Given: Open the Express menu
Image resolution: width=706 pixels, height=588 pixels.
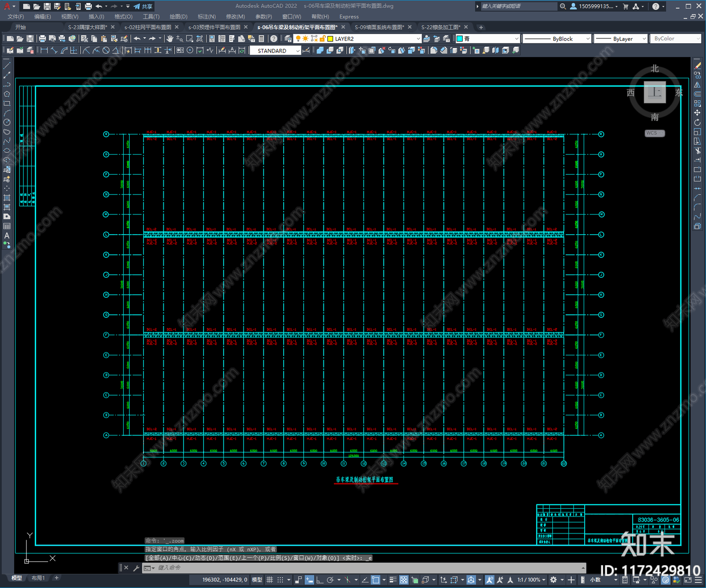Looking at the screenshot, I should point(349,16).
